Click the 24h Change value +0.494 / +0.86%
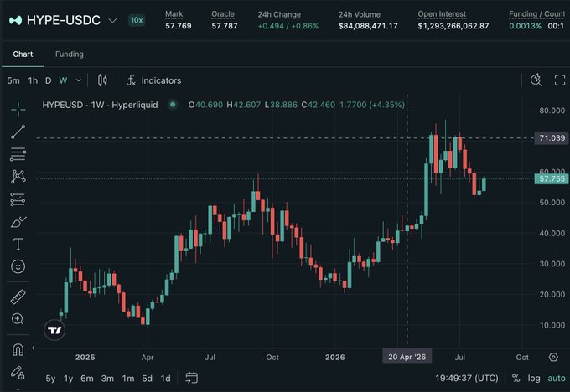Image resolution: width=570 pixels, height=392 pixels. point(288,26)
